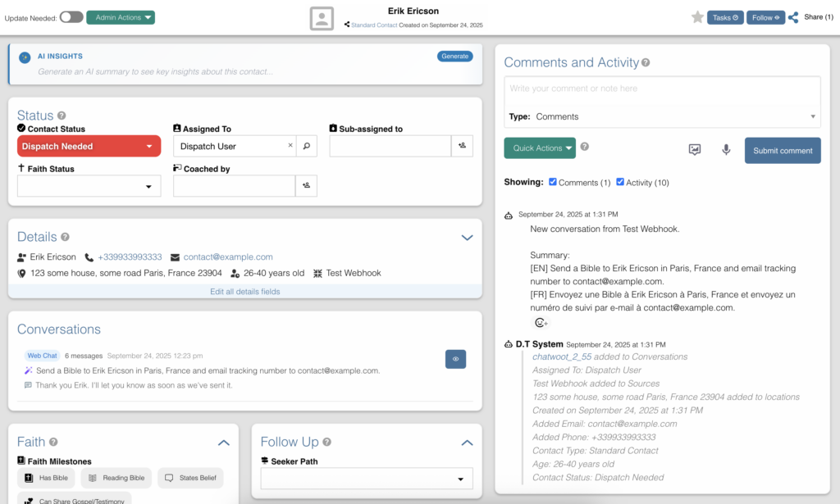
Task: Click the search icon in Assigned To
Action: (306, 146)
